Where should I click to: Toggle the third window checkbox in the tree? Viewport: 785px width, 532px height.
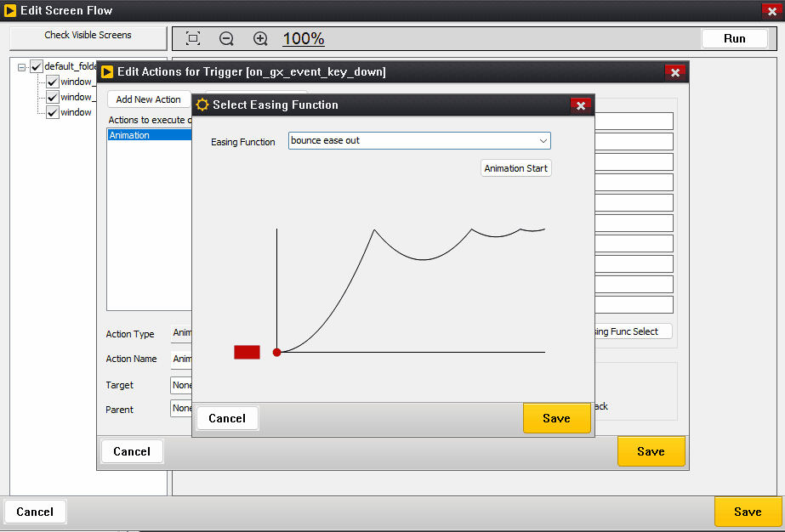point(53,112)
